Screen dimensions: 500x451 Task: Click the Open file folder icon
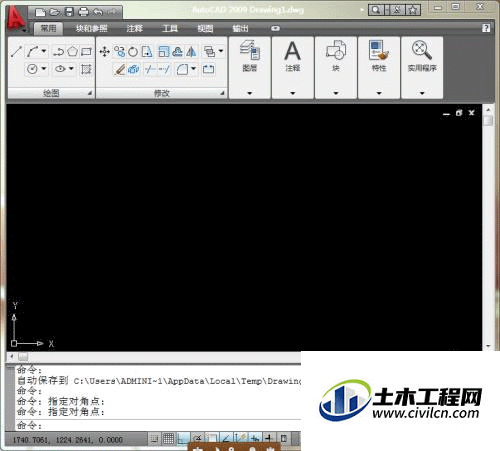[54, 12]
